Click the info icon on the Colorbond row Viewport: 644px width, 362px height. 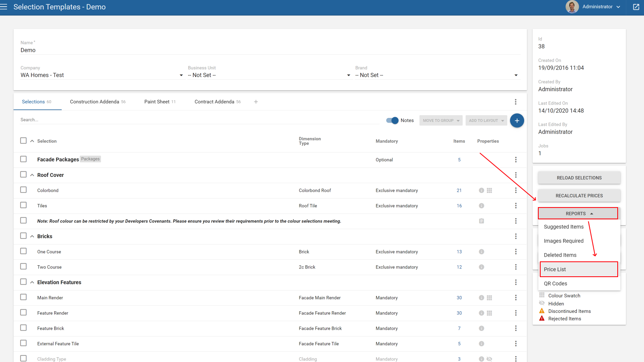coord(481,190)
